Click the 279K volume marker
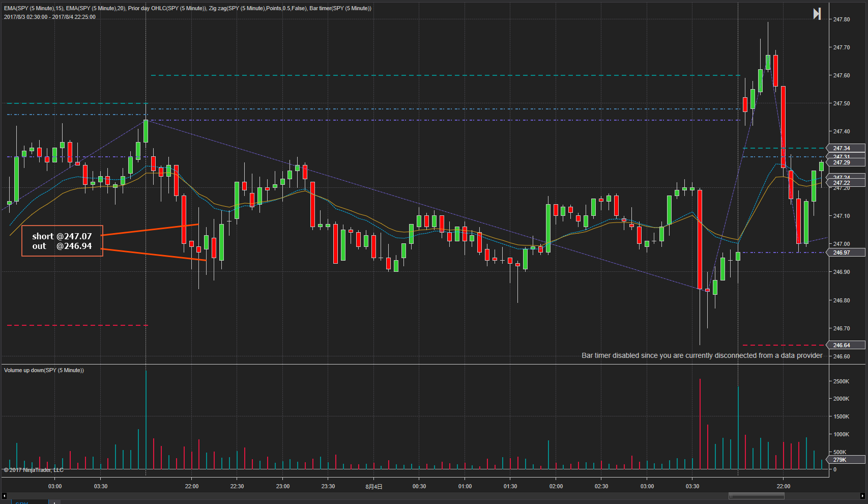The width and height of the screenshot is (868, 504). [x=846, y=460]
